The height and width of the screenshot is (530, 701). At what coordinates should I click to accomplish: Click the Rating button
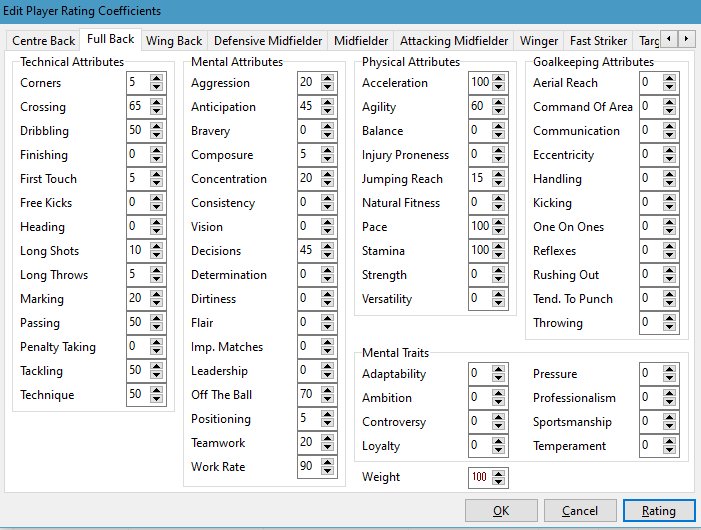[659, 511]
